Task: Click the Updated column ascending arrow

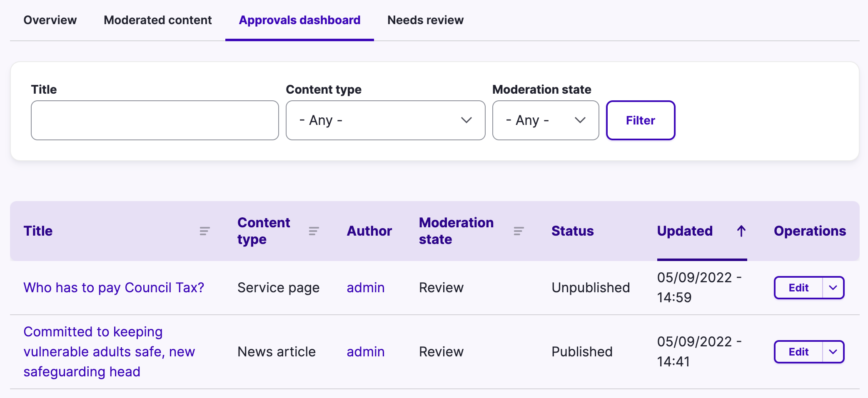Action: tap(741, 231)
